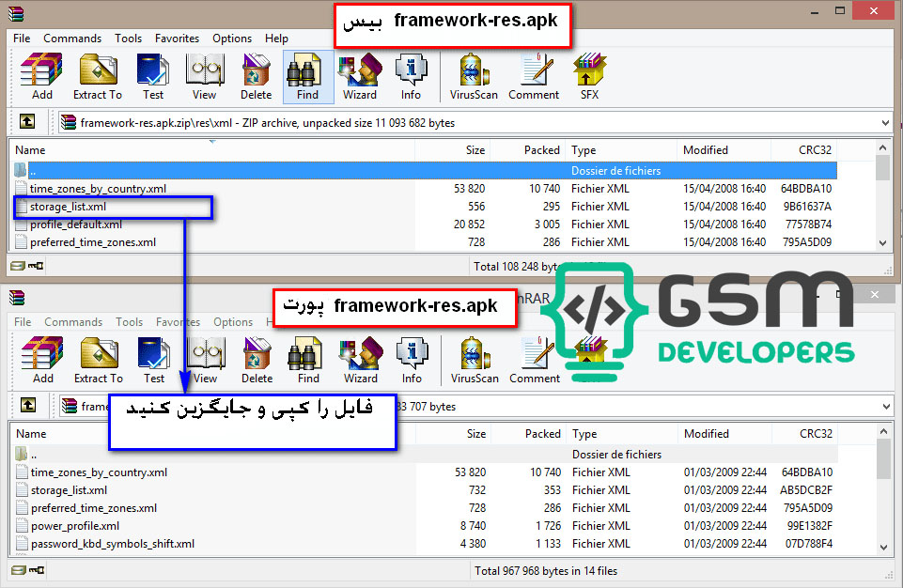The height and width of the screenshot is (588, 903).
Task: Click the status text "Total 967 968 bytes in 14 files"
Action: tap(546, 571)
